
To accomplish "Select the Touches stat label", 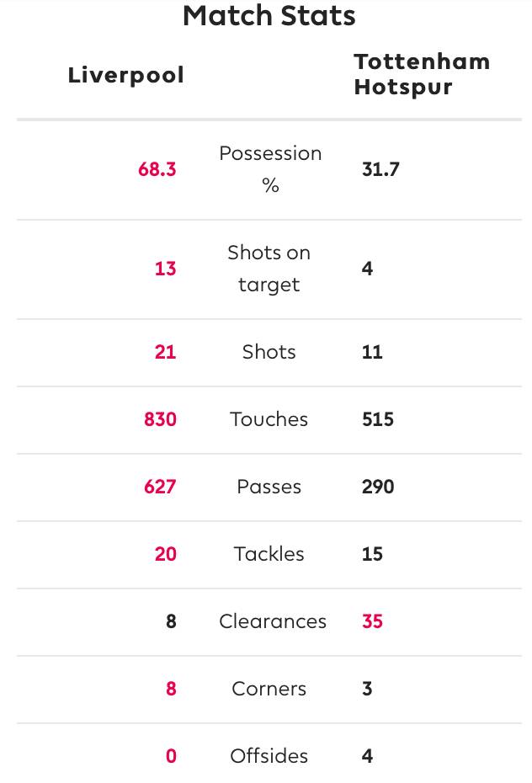I will coord(269,419).
